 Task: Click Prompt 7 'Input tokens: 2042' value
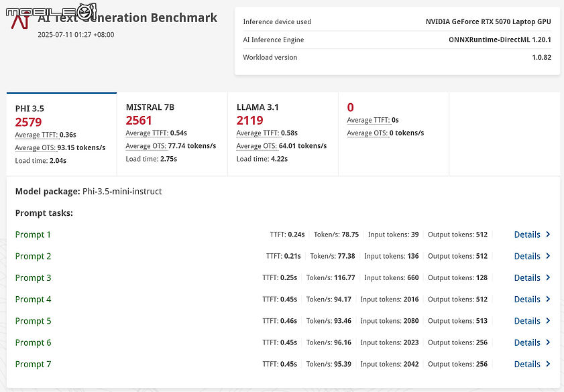pyautogui.click(x=390, y=364)
